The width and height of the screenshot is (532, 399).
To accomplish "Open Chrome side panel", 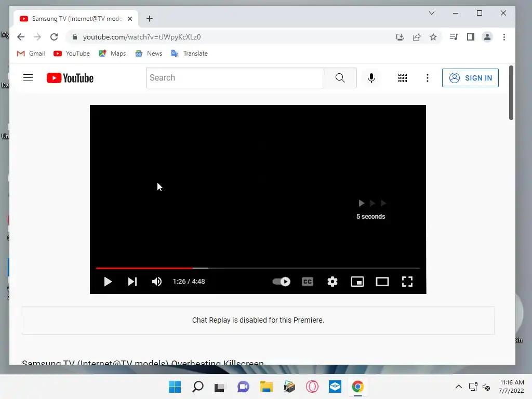I will click(471, 37).
